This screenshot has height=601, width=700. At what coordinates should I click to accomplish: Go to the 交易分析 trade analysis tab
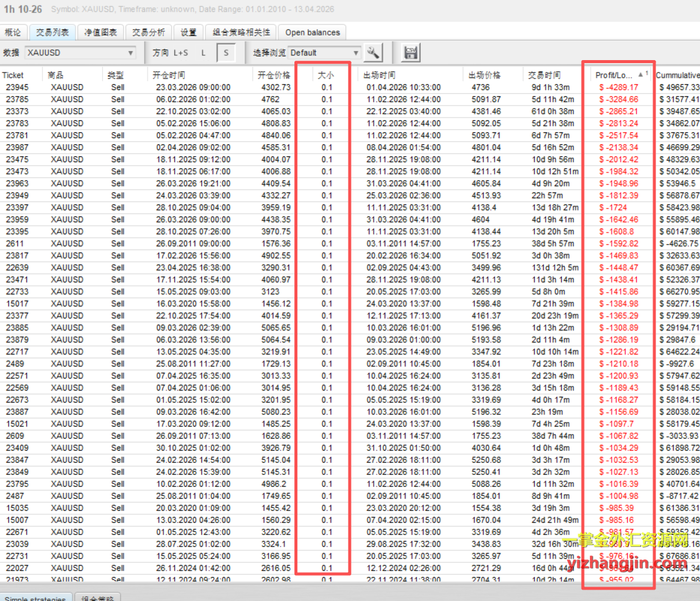(148, 32)
